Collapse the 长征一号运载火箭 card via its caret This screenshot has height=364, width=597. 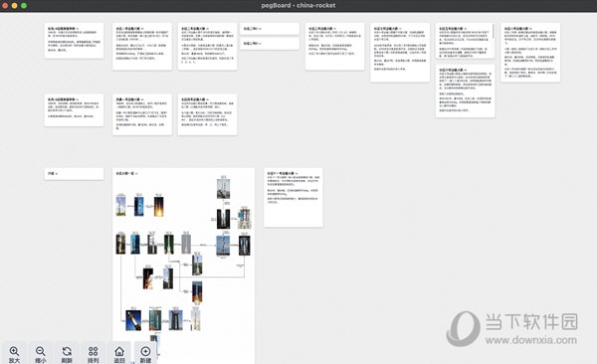point(142,29)
